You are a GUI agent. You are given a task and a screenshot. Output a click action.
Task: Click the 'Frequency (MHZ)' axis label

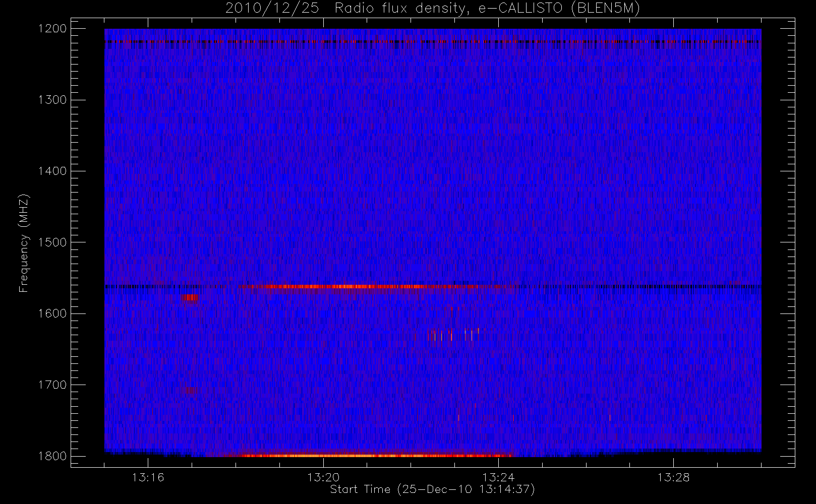[23, 242]
